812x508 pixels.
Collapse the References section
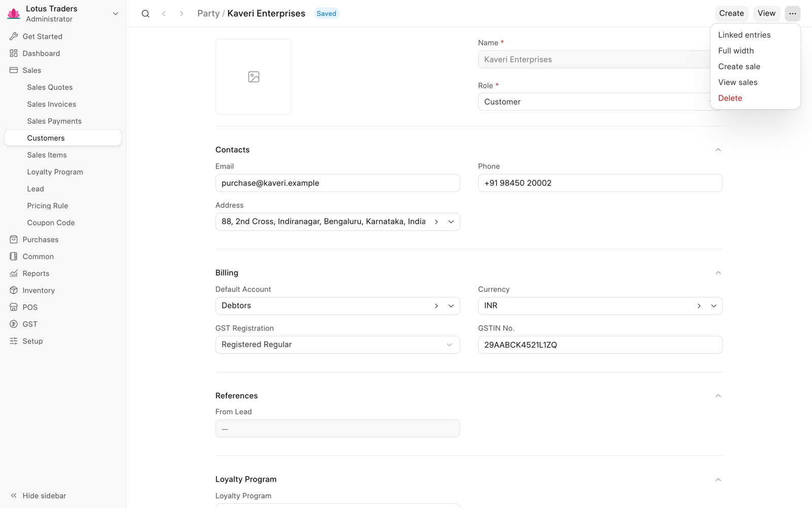pyautogui.click(x=718, y=396)
